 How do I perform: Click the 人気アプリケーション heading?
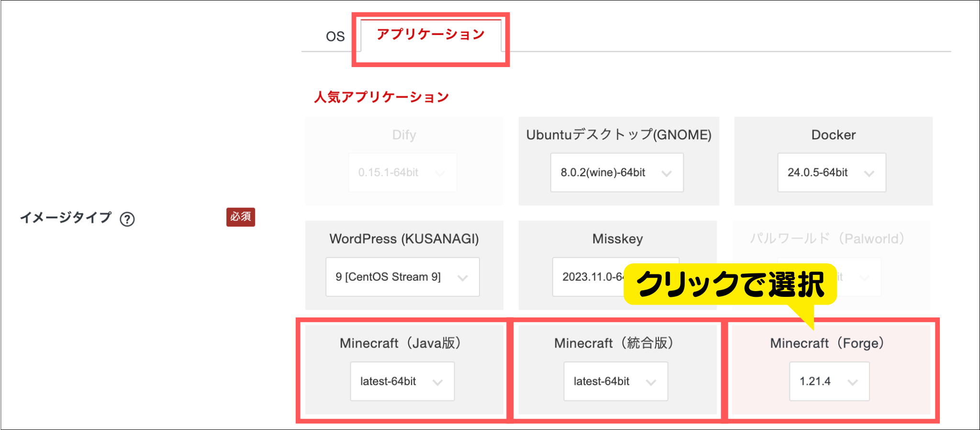coord(381,97)
